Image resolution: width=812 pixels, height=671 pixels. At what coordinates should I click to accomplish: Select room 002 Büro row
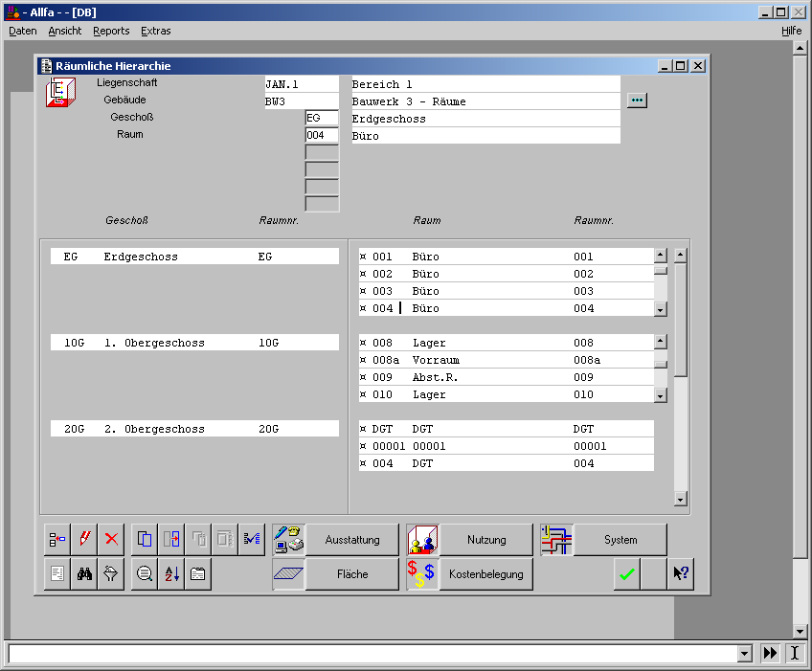(x=507, y=274)
